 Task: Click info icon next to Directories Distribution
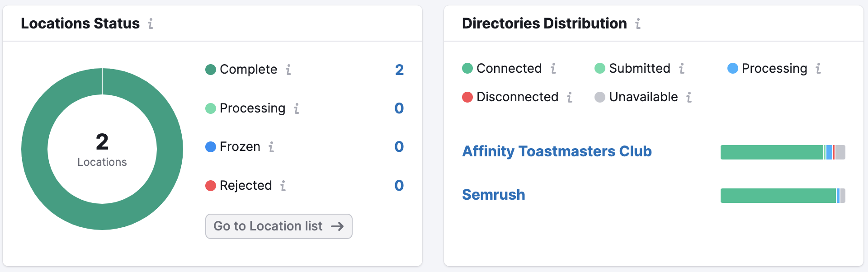pyautogui.click(x=638, y=23)
